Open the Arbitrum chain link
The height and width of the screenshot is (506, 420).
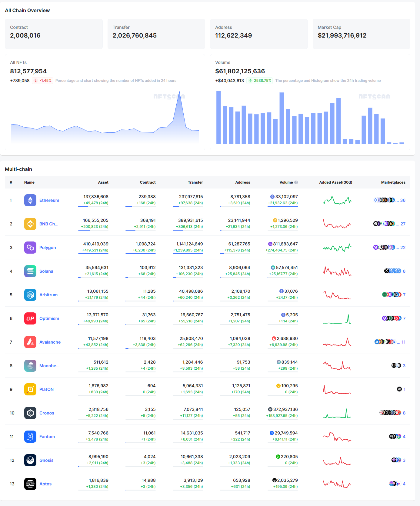click(48, 295)
